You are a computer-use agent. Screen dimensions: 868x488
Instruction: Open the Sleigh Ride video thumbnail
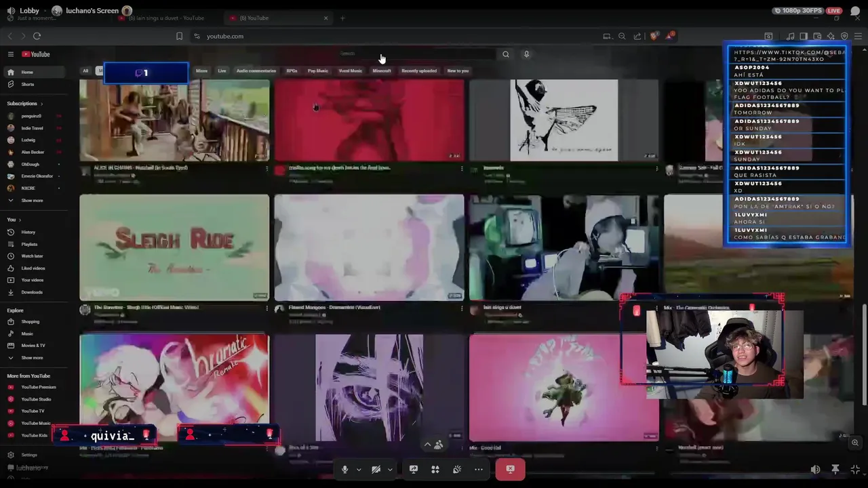coord(174,247)
